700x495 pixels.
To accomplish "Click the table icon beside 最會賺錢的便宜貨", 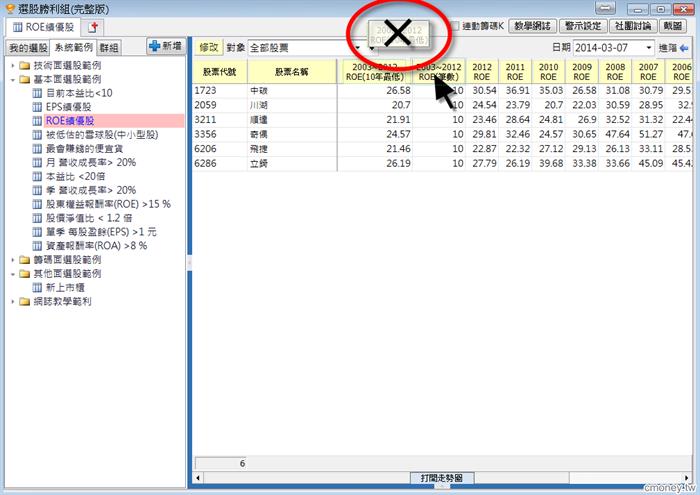I will tap(38, 149).
